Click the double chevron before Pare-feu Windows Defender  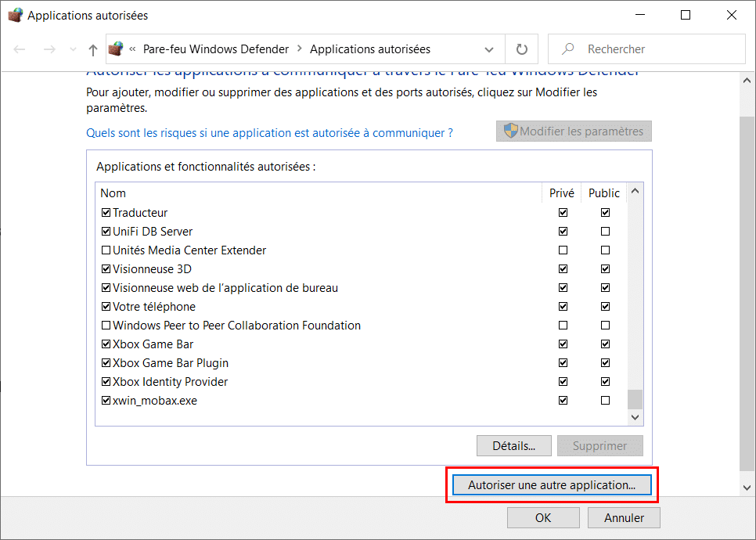click(132, 49)
